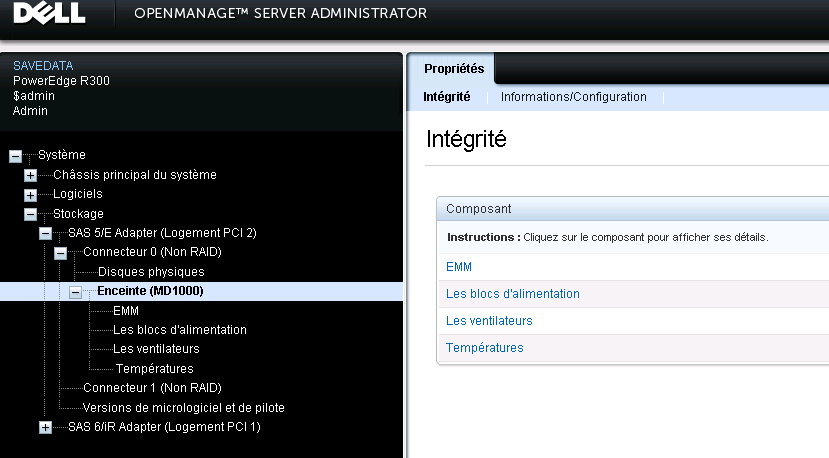Select Températures in the tree
Viewport: 829px width, 458px height.
[154, 368]
